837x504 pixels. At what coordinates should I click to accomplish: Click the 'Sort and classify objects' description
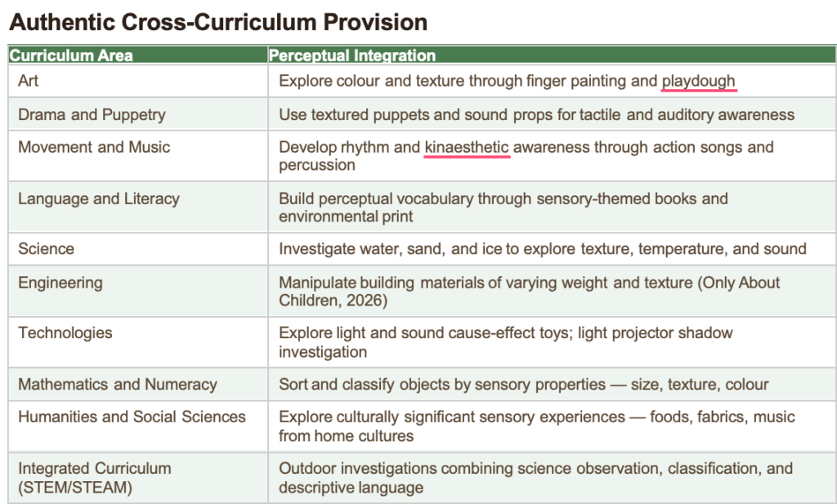point(523,384)
